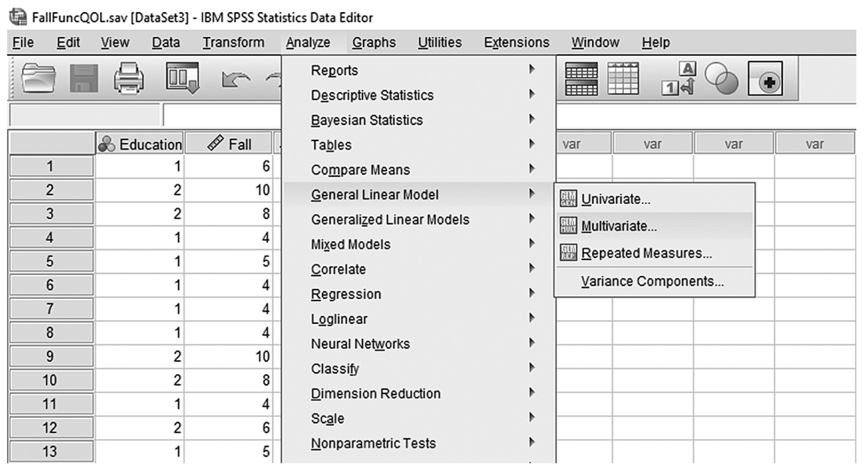Select the Fall column header
Viewport: 868px width, 473px height.
(x=229, y=144)
